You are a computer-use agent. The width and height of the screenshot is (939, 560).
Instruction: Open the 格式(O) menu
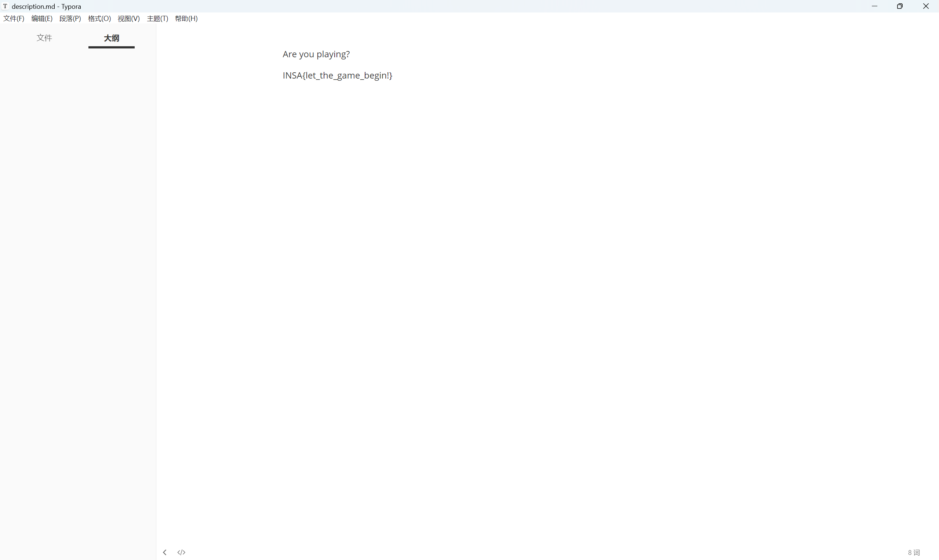(x=99, y=18)
